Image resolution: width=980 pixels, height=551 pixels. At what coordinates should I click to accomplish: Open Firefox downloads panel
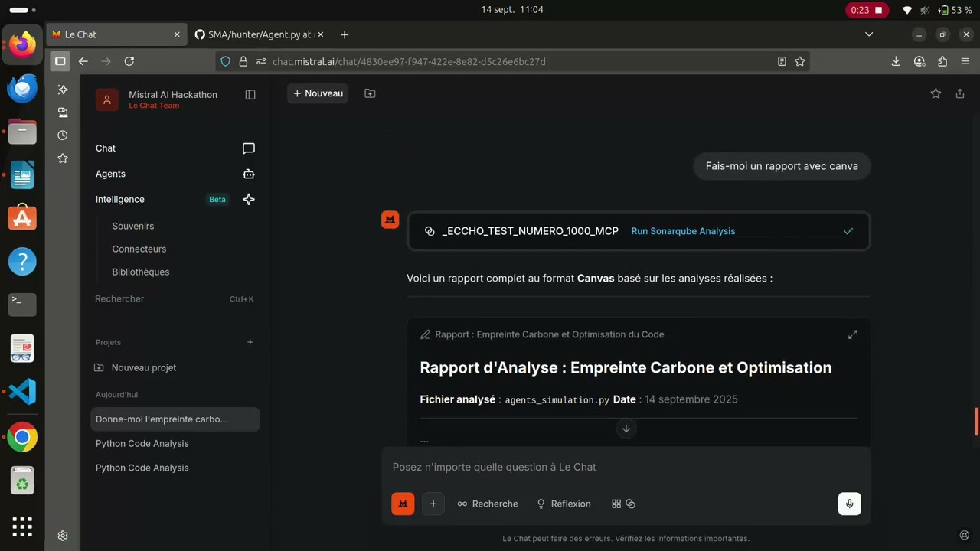click(x=896, y=61)
